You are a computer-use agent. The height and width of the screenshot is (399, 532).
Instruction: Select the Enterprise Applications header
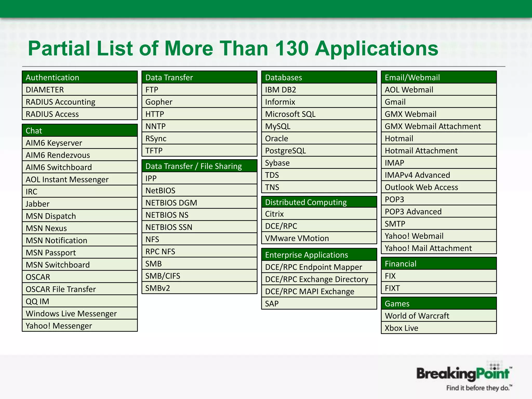[319, 255]
